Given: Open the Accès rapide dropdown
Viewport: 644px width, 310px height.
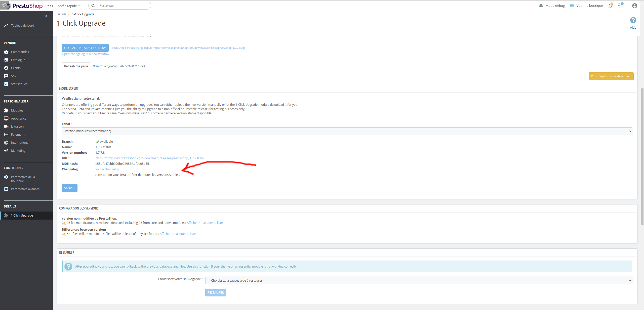Looking at the screenshot, I should pos(69,6).
